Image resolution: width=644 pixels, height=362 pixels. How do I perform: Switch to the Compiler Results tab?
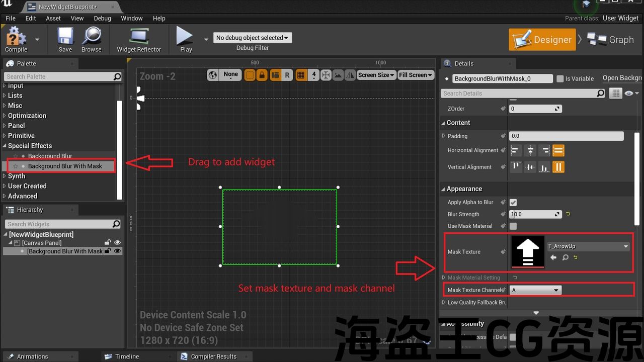213,356
